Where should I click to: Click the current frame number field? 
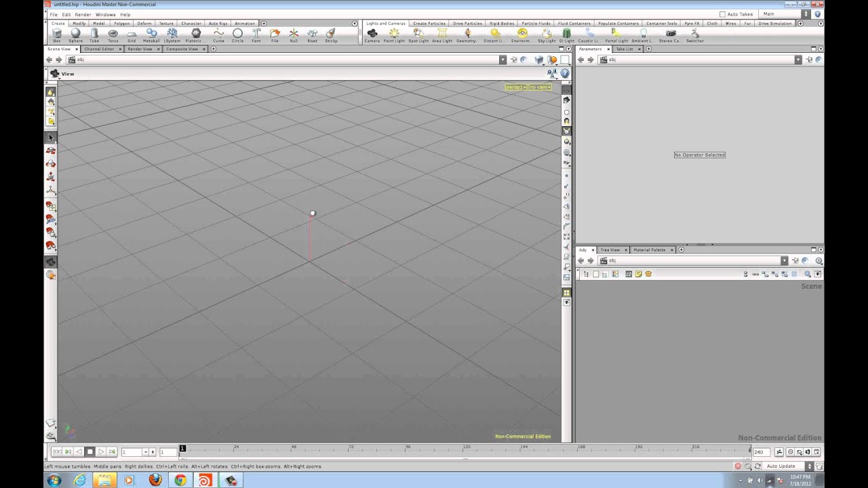click(132, 452)
